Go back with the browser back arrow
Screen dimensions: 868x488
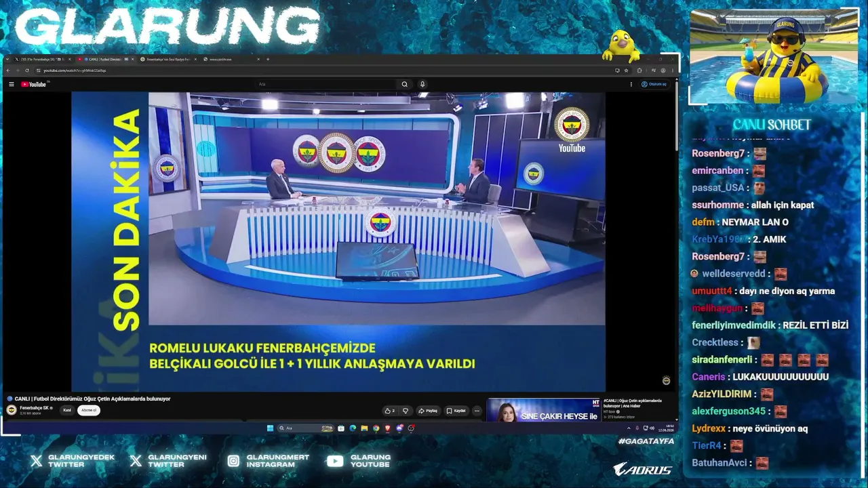click(x=9, y=70)
